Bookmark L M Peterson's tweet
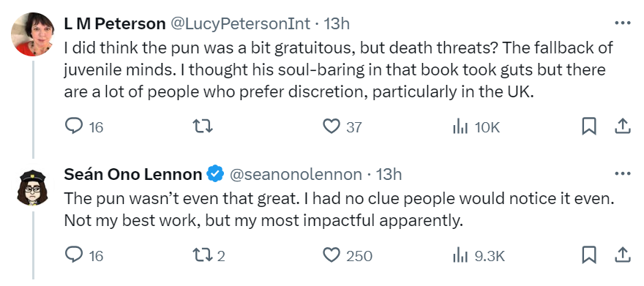 (589, 127)
